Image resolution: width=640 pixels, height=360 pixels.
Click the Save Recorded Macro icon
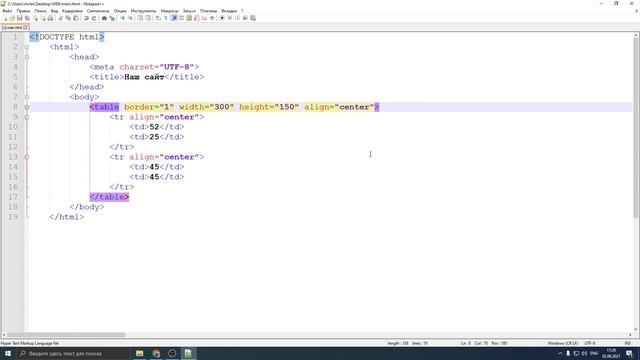pos(253,18)
